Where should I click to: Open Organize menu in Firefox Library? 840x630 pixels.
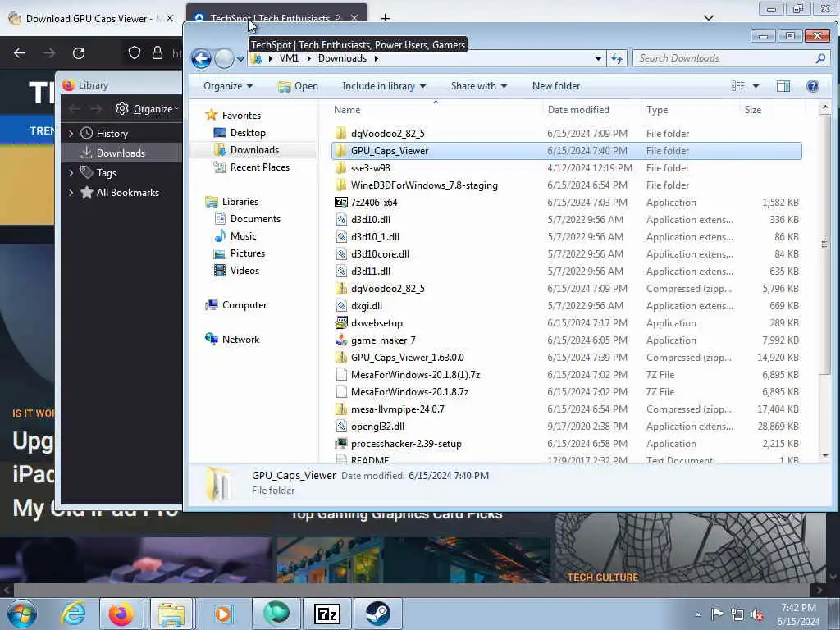tap(147, 109)
